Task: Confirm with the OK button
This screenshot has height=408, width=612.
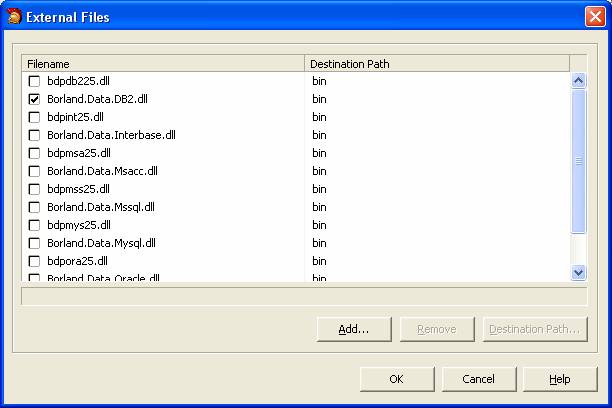Action: (x=397, y=379)
